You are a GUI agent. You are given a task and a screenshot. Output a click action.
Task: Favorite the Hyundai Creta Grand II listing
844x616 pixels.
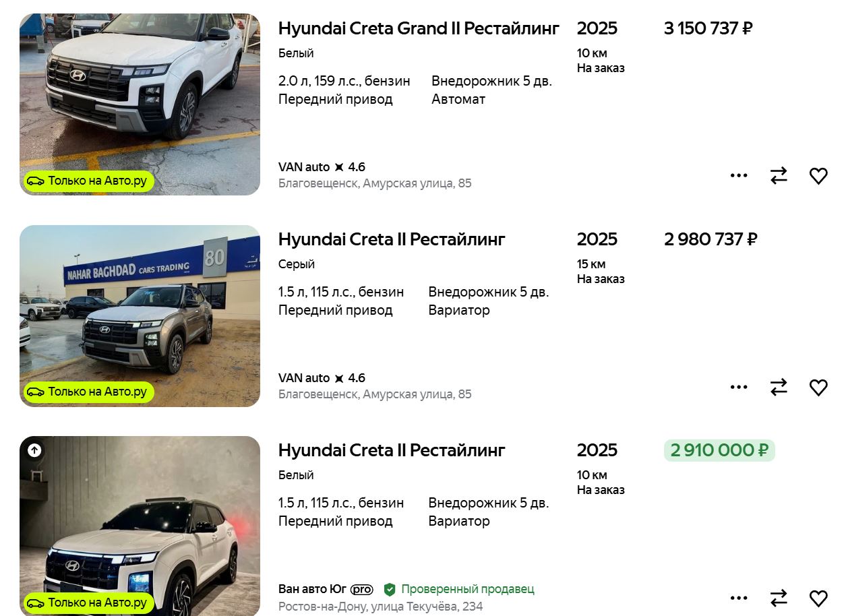(818, 176)
